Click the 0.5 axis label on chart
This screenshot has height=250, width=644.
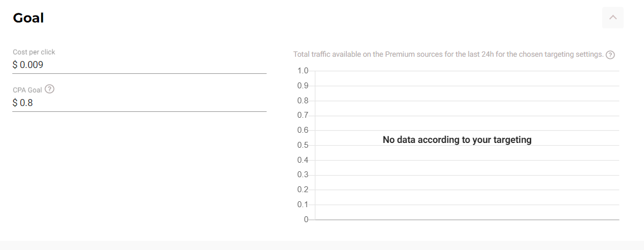pos(303,145)
